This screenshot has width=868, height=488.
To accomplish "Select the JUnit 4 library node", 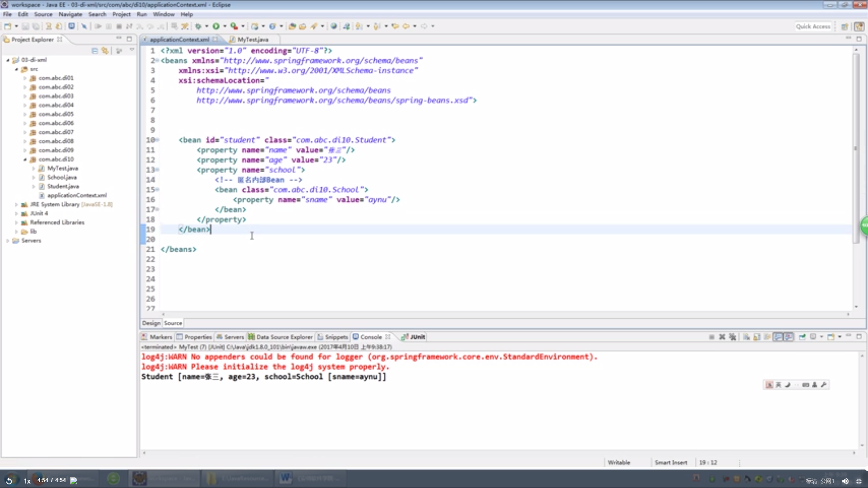I will click(x=39, y=214).
